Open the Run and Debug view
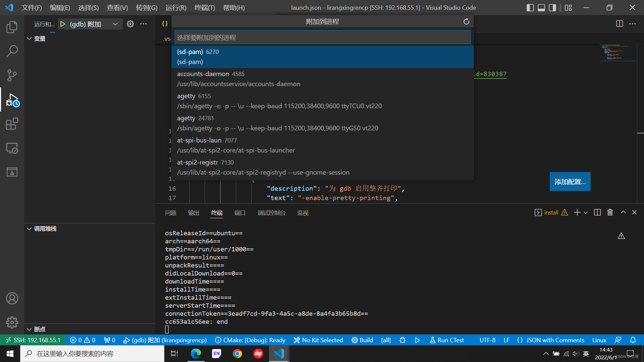 point(12,100)
